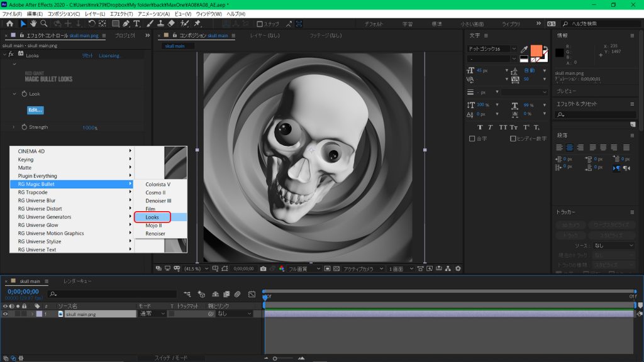Take snapshot with camera icon in viewer
Image resolution: width=644 pixels, height=362 pixels.
263,268
